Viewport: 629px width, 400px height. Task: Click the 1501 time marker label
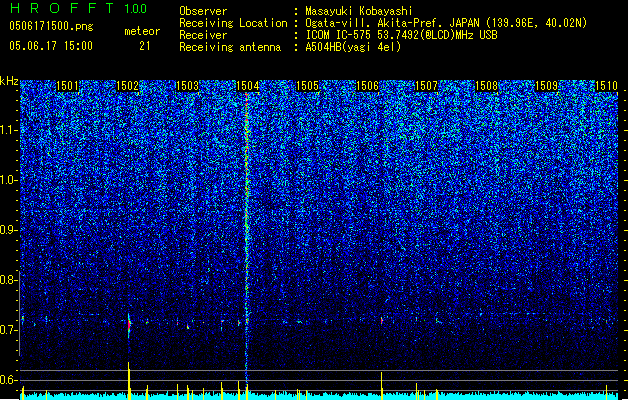click(x=67, y=86)
